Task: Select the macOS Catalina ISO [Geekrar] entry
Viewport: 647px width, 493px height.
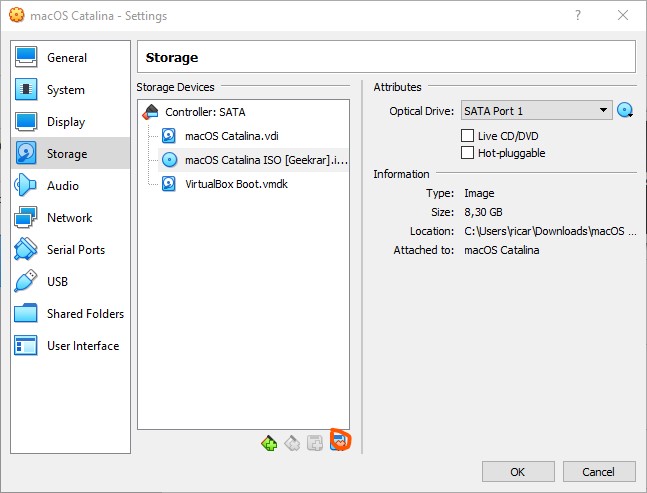Action: tap(254, 160)
